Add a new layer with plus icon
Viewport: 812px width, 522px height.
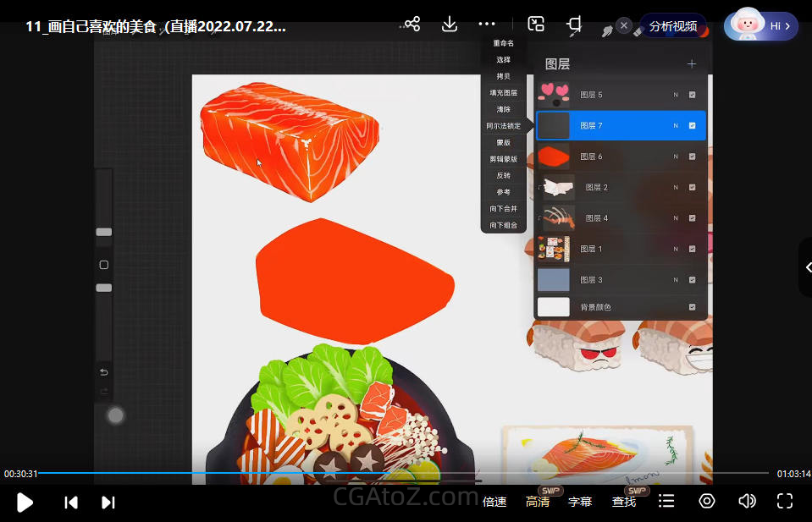point(691,63)
